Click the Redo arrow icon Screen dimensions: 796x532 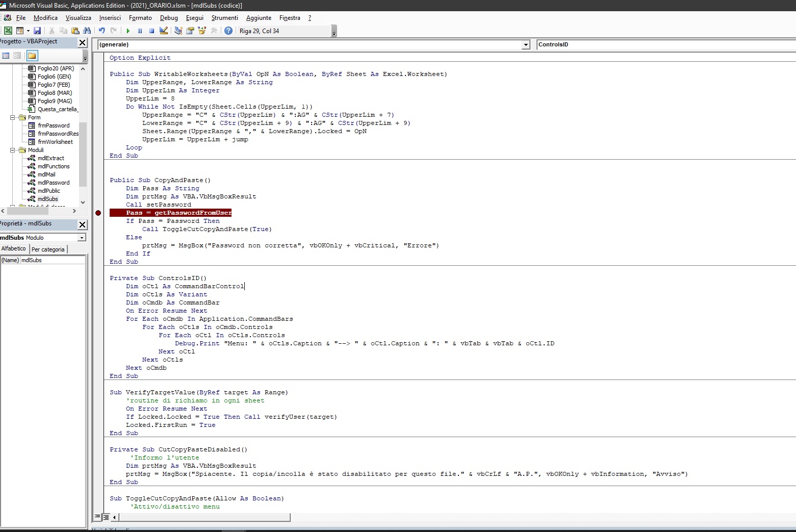(x=113, y=31)
